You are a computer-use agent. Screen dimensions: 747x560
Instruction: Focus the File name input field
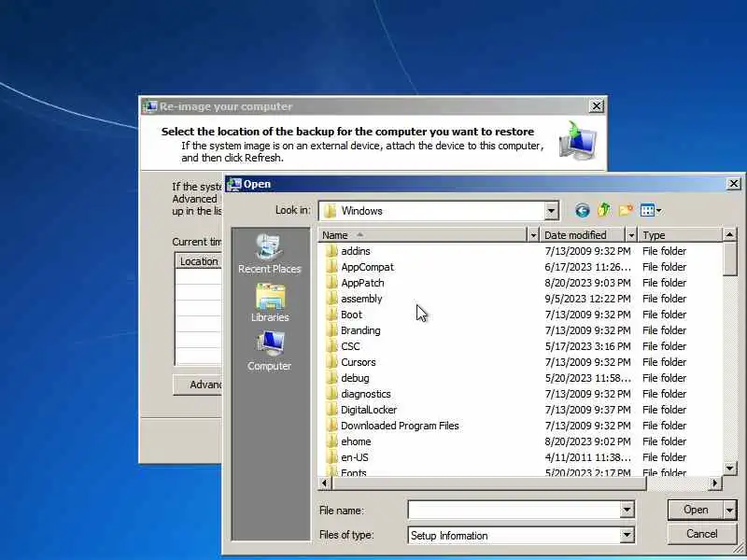tap(514, 510)
